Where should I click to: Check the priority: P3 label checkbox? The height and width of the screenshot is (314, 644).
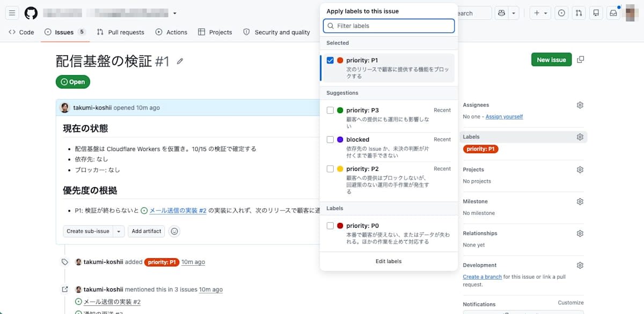pyautogui.click(x=330, y=110)
